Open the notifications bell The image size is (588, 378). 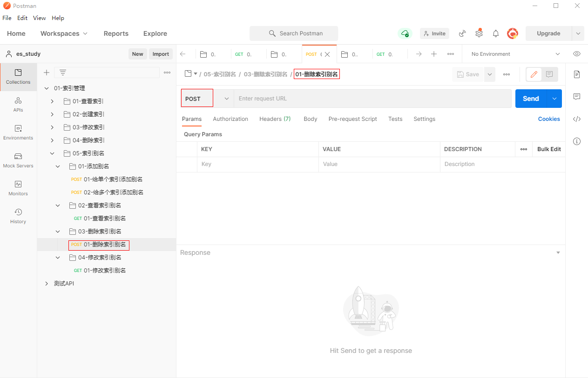pyautogui.click(x=496, y=33)
